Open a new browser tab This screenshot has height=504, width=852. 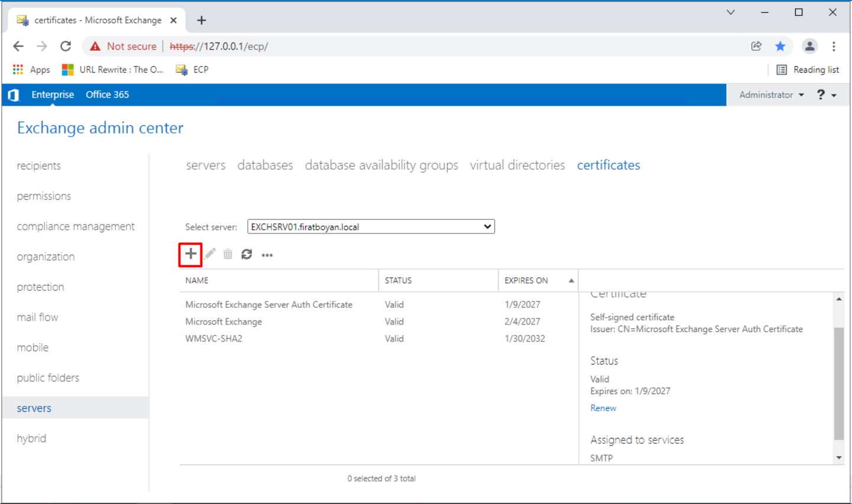[x=202, y=21]
